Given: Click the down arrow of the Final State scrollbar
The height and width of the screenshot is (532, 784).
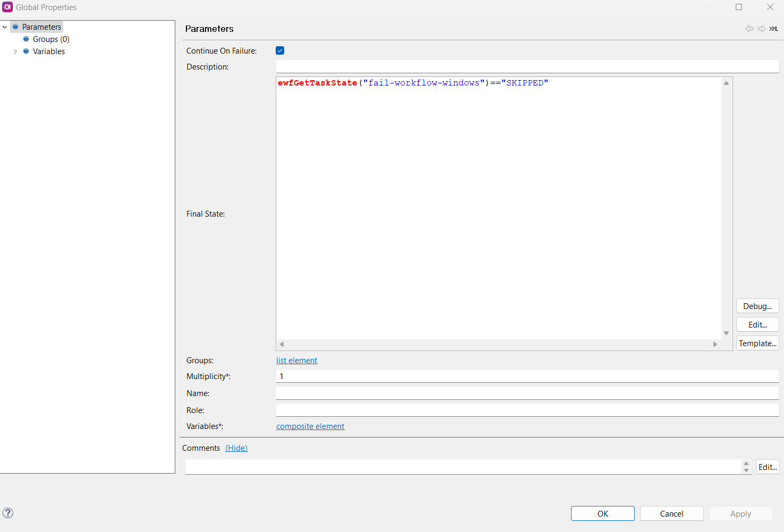Looking at the screenshot, I should [726, 333].
